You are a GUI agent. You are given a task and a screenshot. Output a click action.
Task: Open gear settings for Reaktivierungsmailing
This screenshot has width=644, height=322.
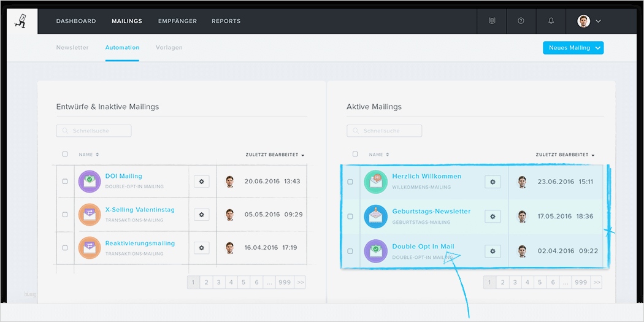[x=202, y=248]
